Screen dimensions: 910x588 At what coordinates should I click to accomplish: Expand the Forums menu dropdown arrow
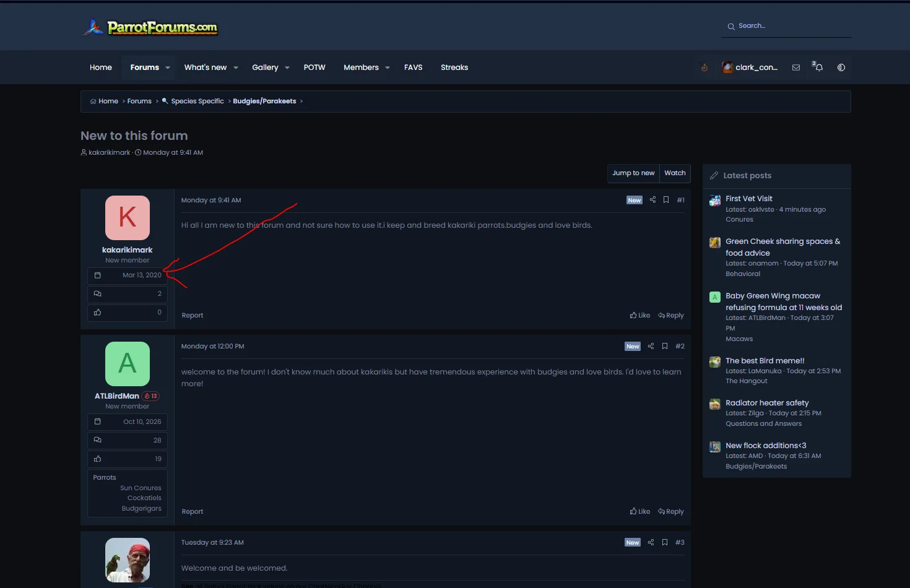click(168, 67)
